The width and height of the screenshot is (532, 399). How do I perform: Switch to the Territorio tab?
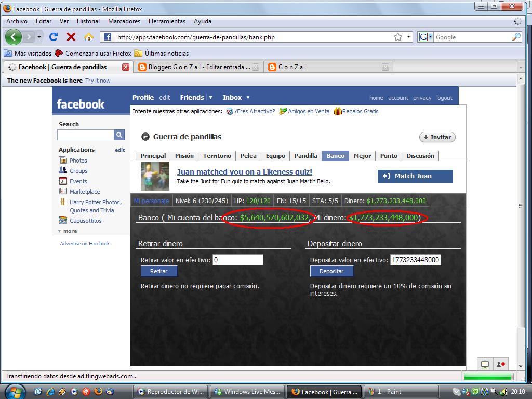(x=217, y=156)
